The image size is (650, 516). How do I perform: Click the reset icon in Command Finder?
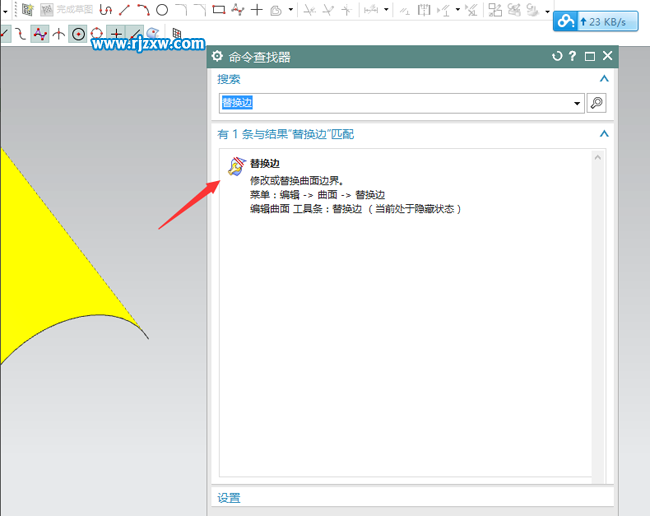557,56
